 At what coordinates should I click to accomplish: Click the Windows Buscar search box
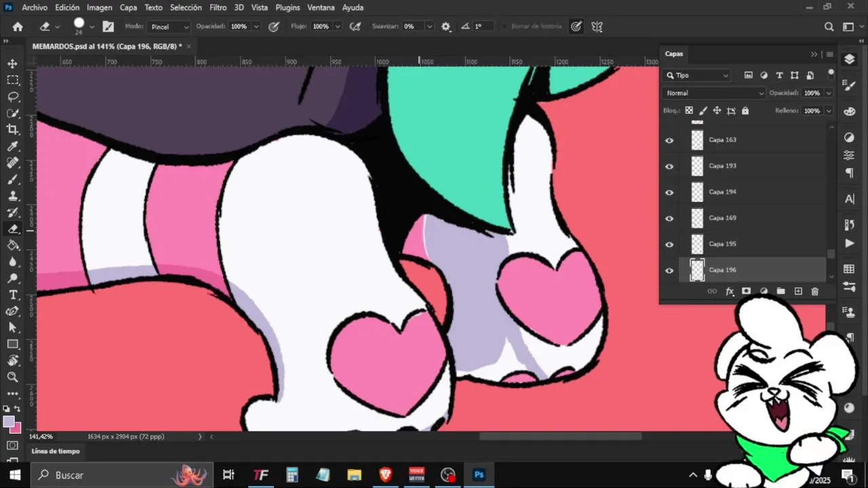point(122,475)
